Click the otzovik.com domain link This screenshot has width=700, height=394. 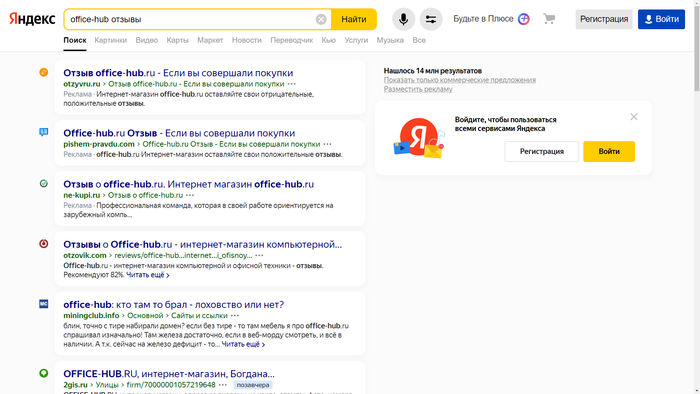(x=85, y=255)
